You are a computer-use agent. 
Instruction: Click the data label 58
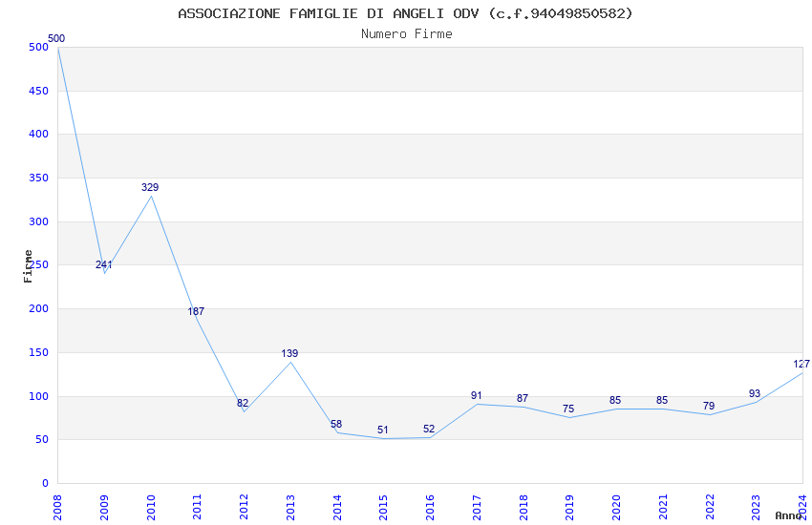[336, 424]
